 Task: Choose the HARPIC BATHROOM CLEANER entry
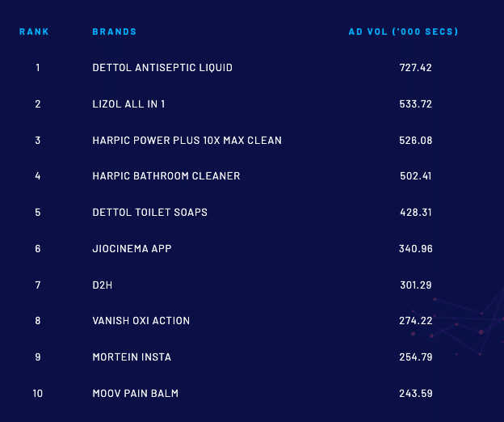(x=166, y=176)
